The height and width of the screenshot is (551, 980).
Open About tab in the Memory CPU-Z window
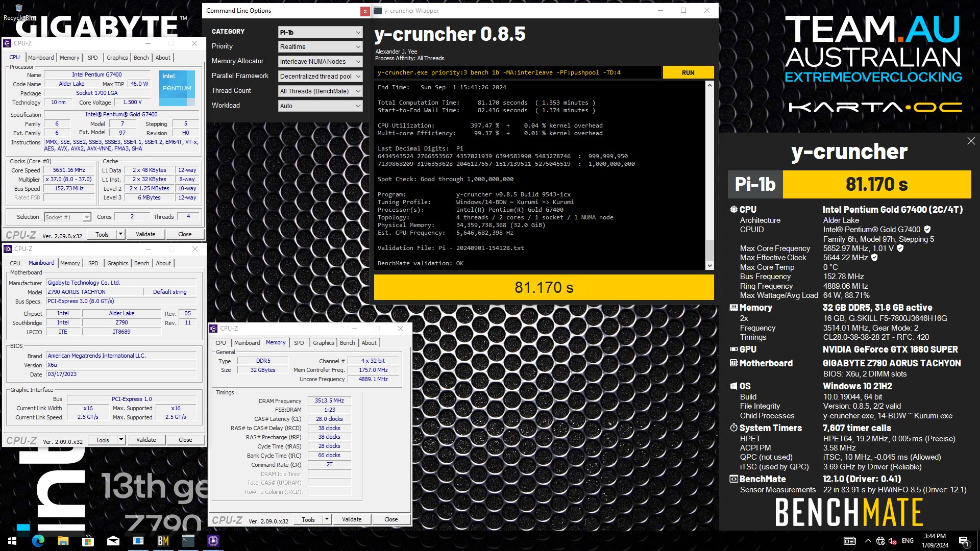[x=369, y=343]
